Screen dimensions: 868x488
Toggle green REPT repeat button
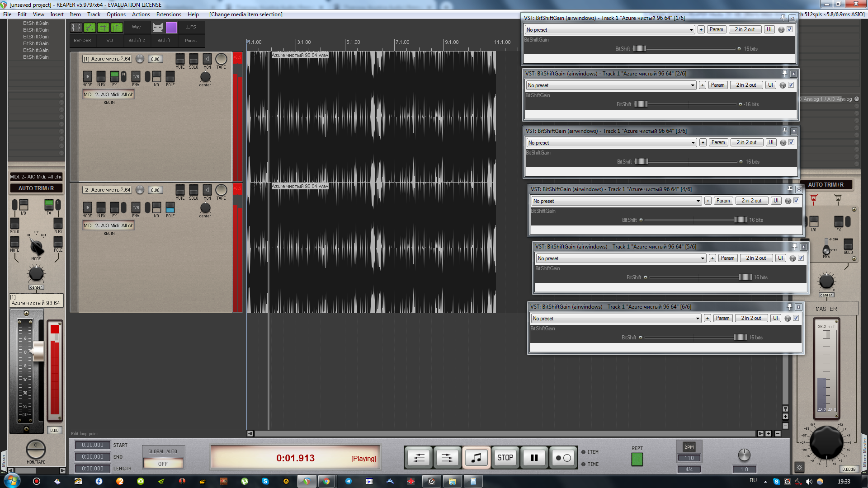pyautogui.click(x=637, y=460)
